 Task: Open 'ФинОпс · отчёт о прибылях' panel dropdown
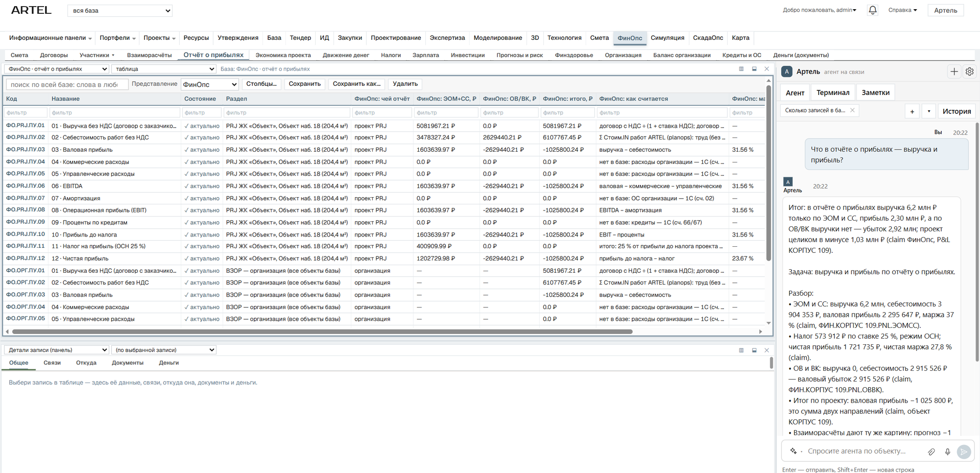(x=57, y=69)
